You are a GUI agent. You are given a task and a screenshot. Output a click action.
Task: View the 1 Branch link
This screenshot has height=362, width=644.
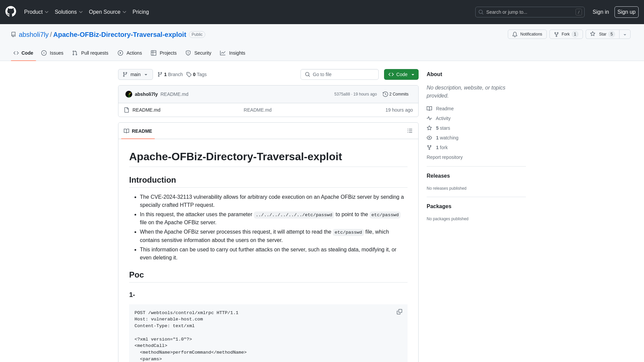[x=170, y=74]
